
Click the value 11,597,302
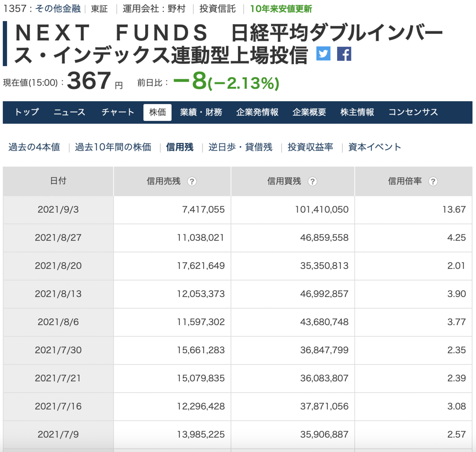201,322
